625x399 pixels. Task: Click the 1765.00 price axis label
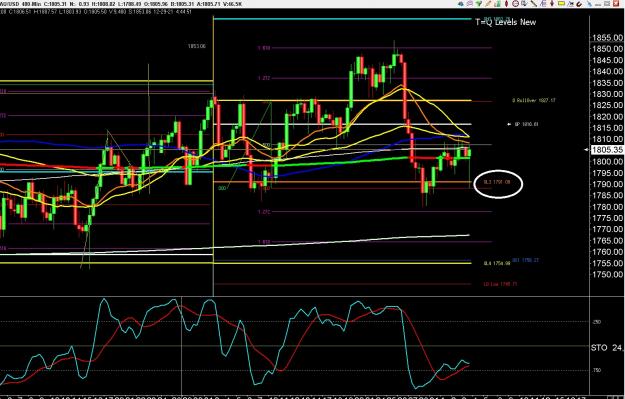click(607, 241)
